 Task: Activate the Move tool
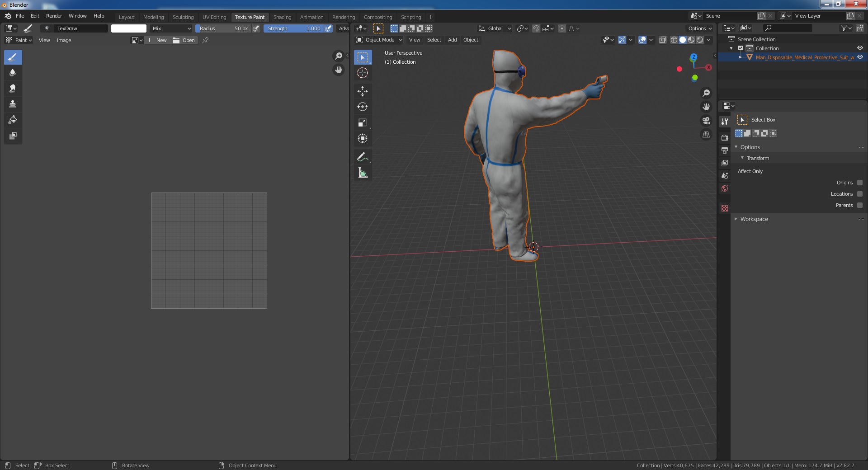point(363,91)
